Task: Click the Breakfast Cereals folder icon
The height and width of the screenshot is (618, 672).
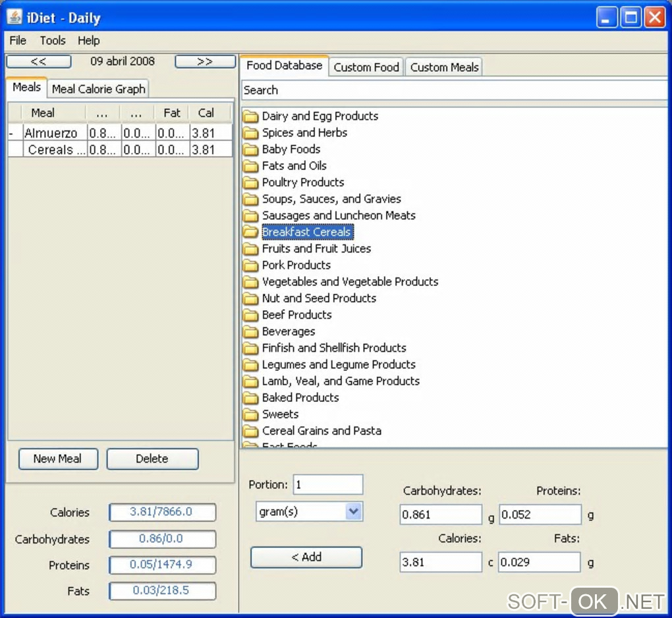Action: coord(251,233)
